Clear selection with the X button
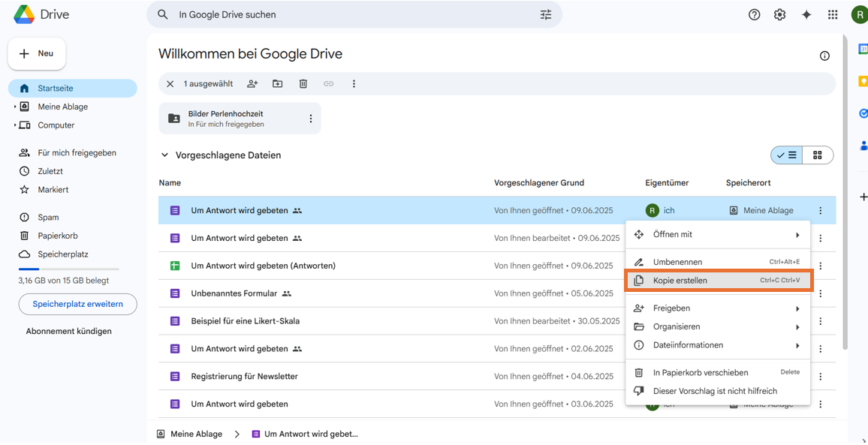Viewport: 868px width, 445px height. tap(170, 84)
